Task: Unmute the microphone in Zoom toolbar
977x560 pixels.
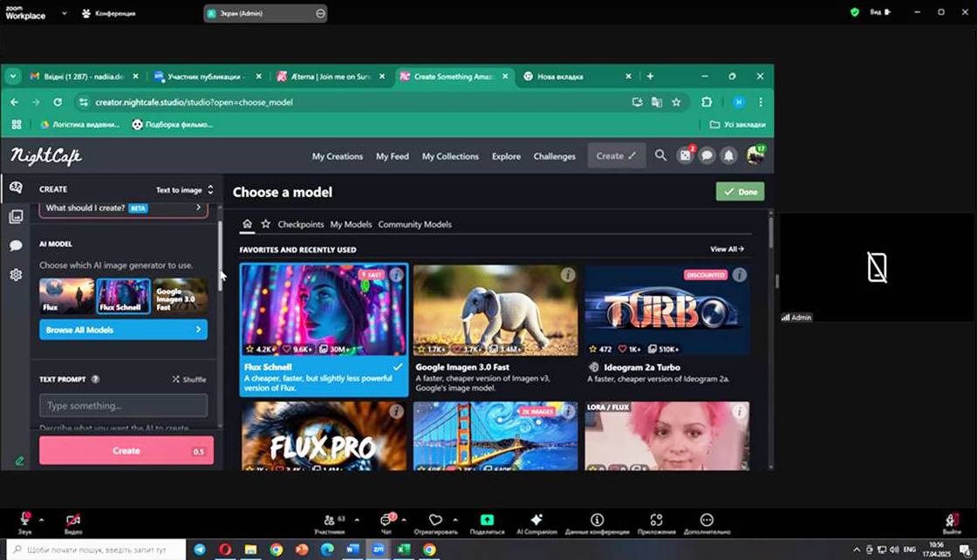Action: tap(24, 520)
